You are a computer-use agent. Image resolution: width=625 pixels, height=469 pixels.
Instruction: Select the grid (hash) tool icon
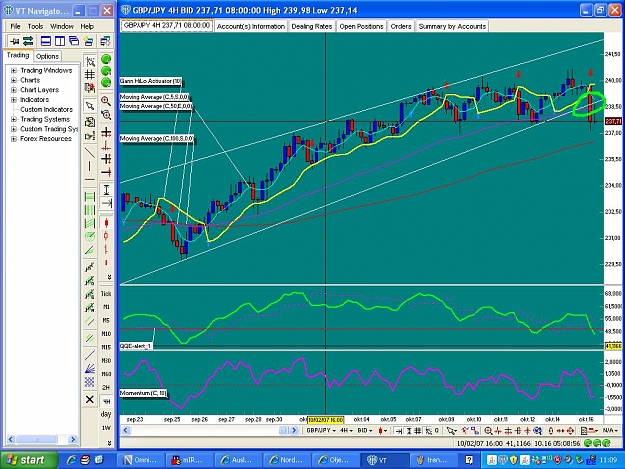click(x=90, y=75)
